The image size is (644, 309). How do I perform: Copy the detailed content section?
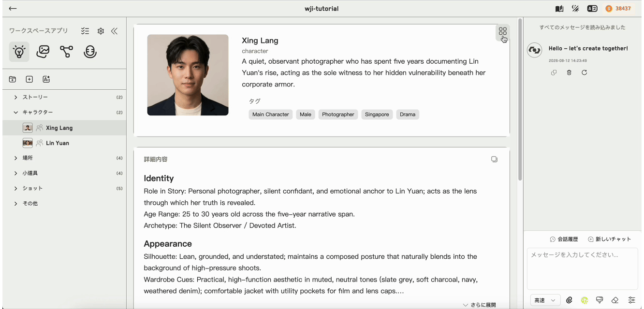pos(494,159)
